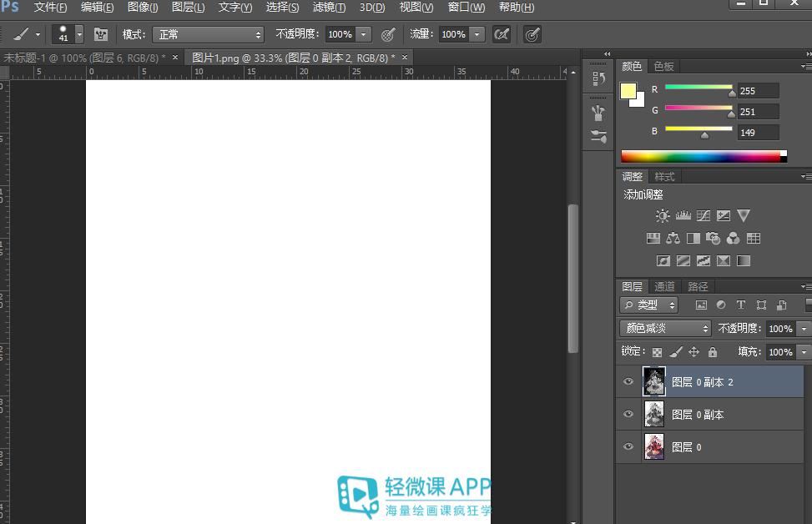Filter layers by text type icon

click(x=741, y=305)
